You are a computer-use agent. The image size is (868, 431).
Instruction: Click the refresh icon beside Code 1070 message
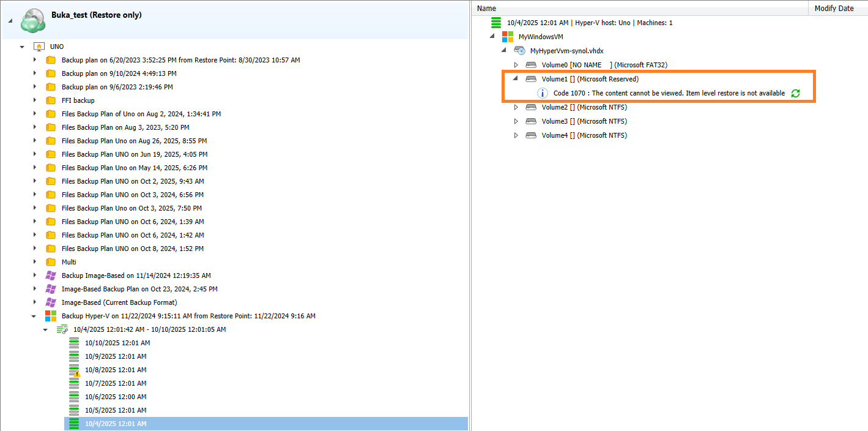click(x=795, y=93)
